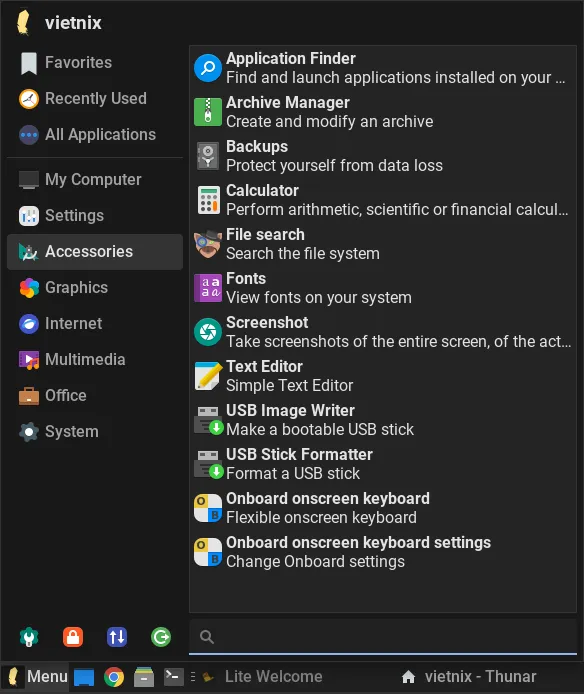This screenshot has height=694, width=584.
Task: Click 'Search the file system' text
Action: tap(303, 254)
